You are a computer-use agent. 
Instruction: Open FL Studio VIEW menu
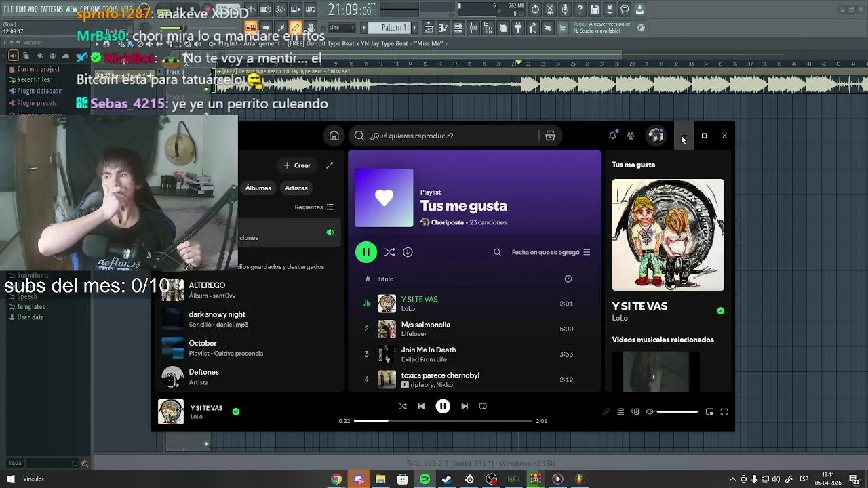(x=71, y=9)
